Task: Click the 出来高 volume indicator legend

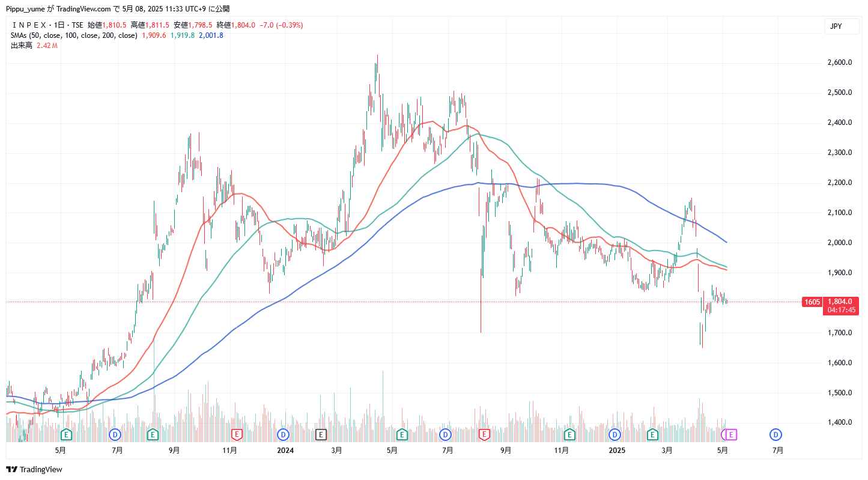Action: pyautogui.click(x=22, y=46)
